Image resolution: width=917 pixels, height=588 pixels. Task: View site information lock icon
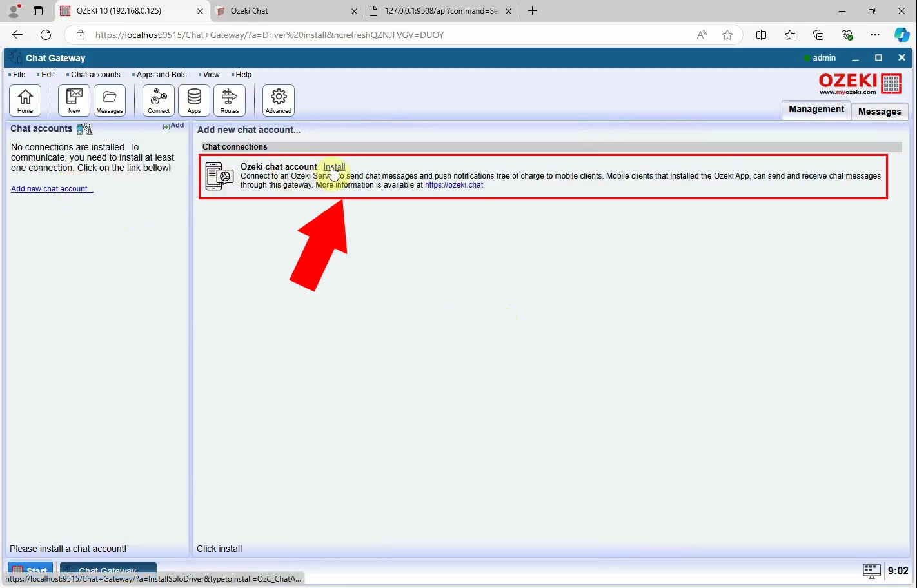tap(81, 35)
